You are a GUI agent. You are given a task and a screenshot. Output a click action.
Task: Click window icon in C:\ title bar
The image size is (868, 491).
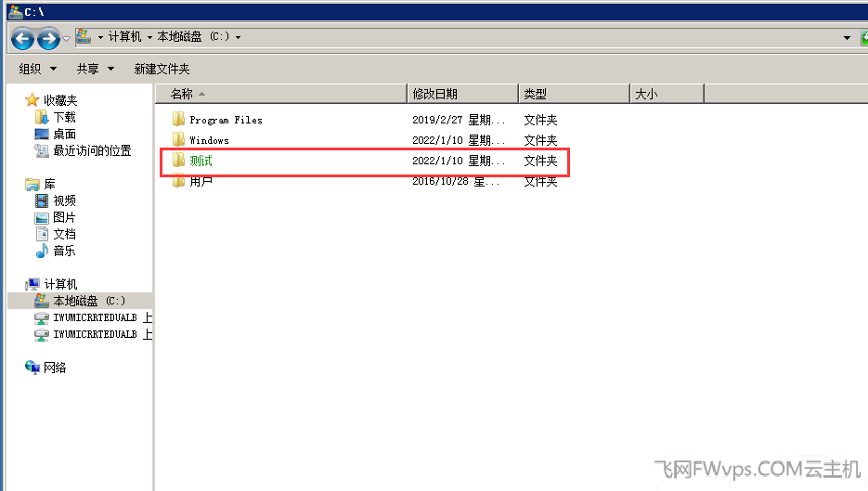15,12
